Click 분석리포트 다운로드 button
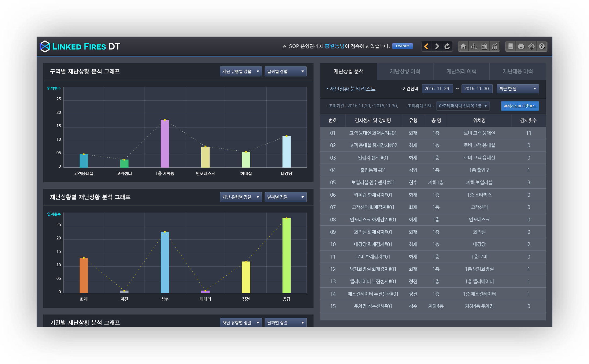Screen dimensions: 589x364 click(x=520, y=106)
